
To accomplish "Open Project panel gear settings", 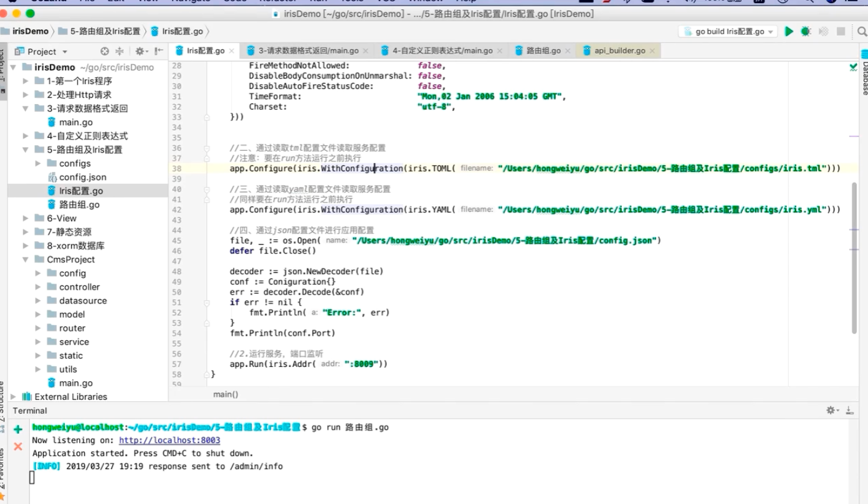I will 140,52.
